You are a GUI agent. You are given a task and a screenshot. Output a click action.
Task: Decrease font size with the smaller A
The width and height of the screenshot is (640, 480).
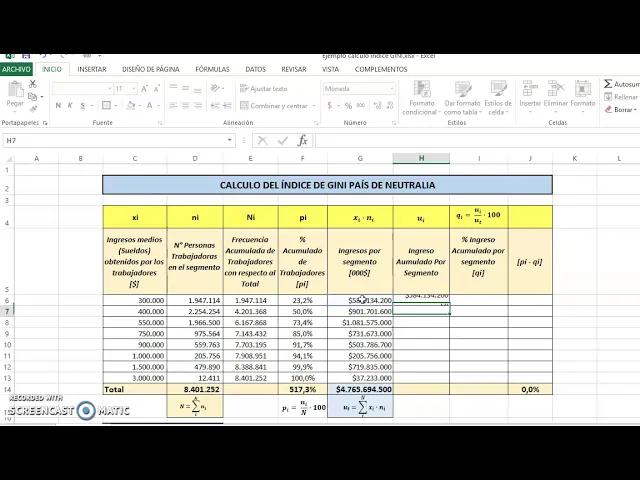[156, 89]
